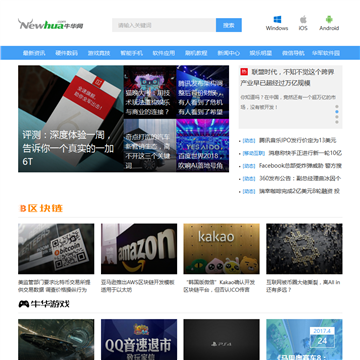Open the Kakao characters thumbnail
Viewport: 360px width, 360px height.
click(x=221, y=249)
